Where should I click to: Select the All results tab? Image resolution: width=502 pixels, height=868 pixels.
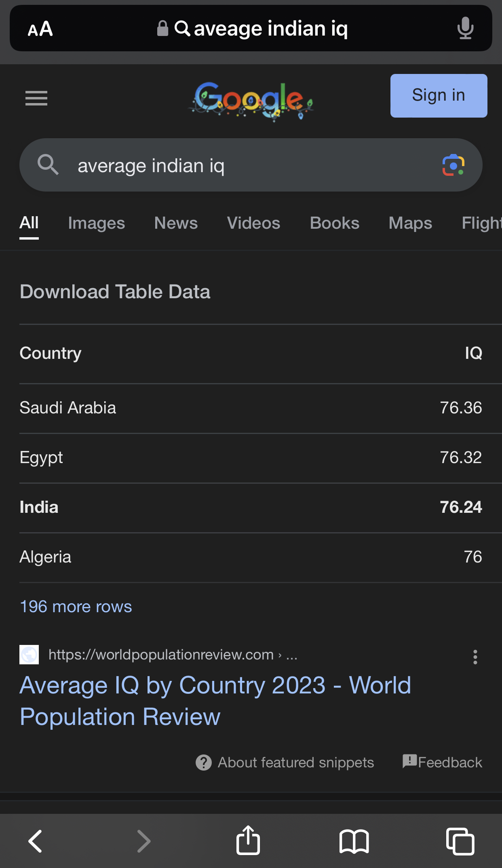tap(29, 223)
